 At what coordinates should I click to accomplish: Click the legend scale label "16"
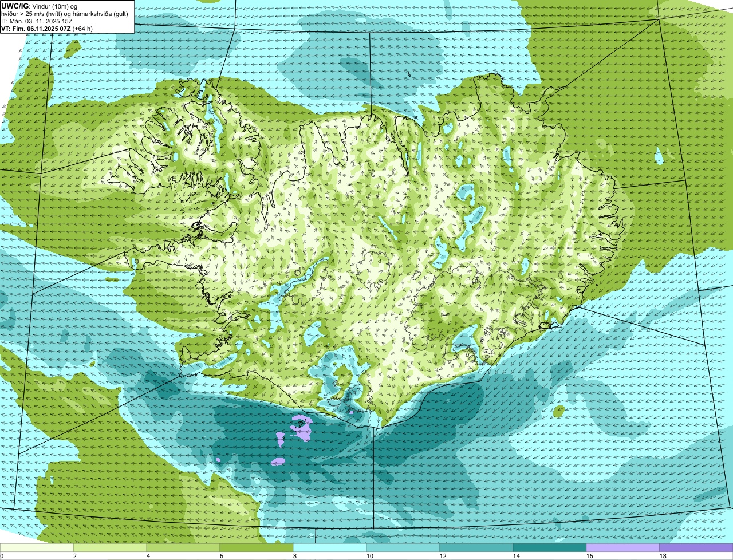[x=590, y=556]
